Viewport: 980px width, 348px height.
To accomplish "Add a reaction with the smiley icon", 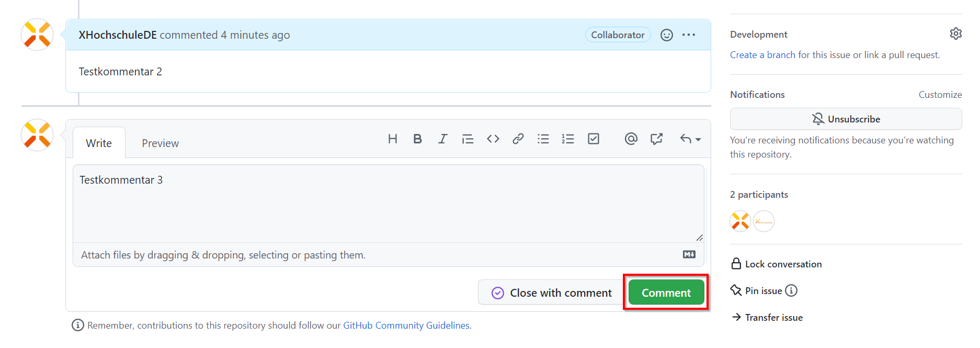I will (666, 35).
